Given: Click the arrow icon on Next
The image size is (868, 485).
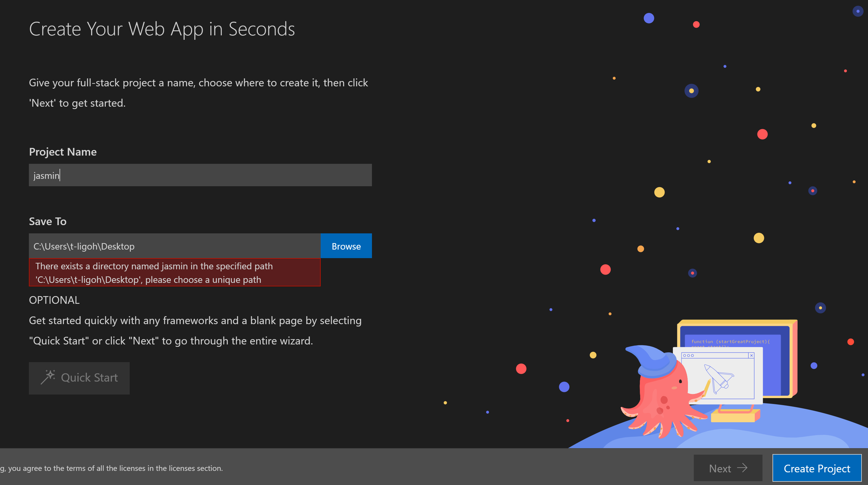Looking at the screenshot, I should click(742, 468).
